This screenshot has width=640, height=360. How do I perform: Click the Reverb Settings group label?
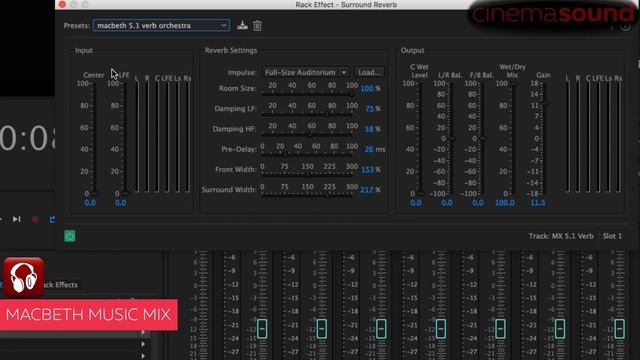pos(231,50)
